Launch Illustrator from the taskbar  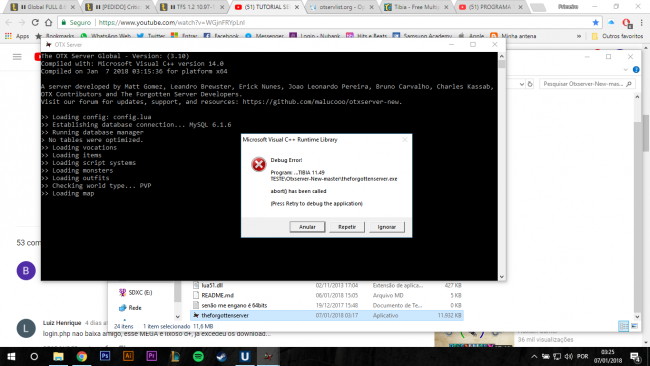click(x=128, y=356)
